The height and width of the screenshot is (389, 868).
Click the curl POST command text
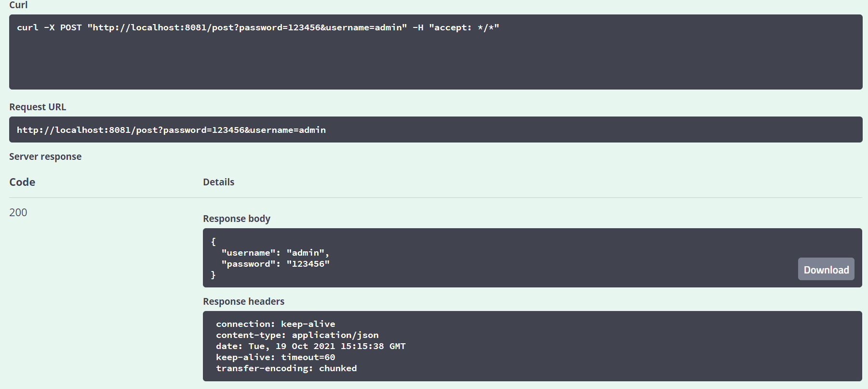(258, 27)
